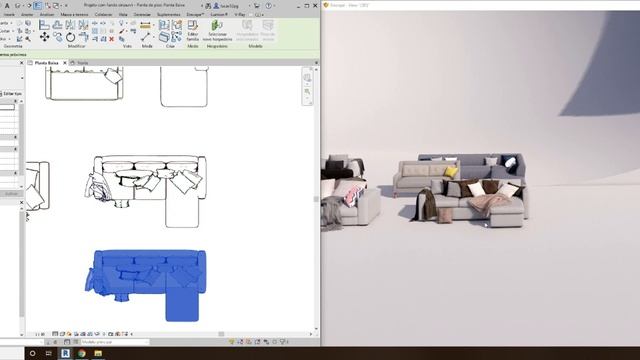Close the Planta Baixa view tab
Viewport: 640px width, 360px height.
click(x=64, y=63)
